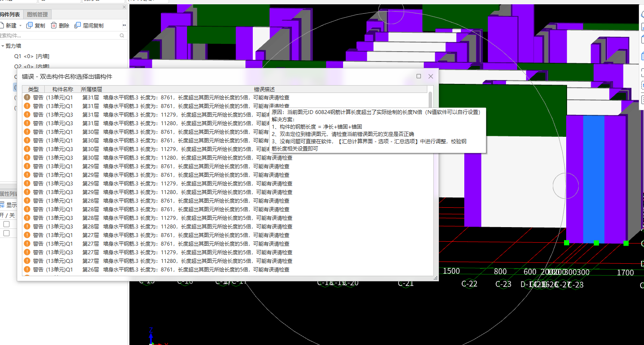This screenshot has height=345, width=644.
Task: Click the 显示 icon in properties panel
Action: pyautogui.click(x=2, y=205)
